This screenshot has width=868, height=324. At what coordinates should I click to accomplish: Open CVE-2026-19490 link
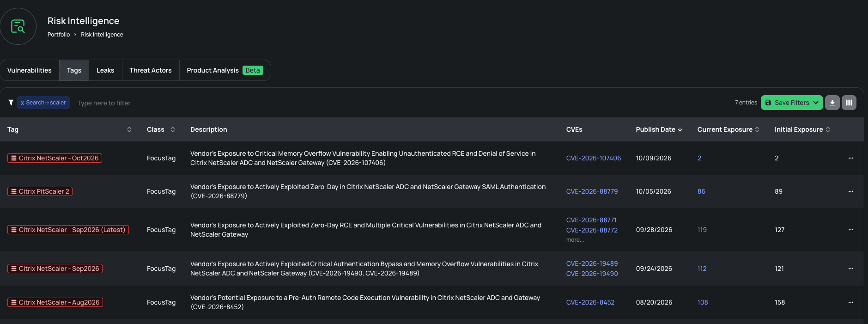[x=592, y=274]
